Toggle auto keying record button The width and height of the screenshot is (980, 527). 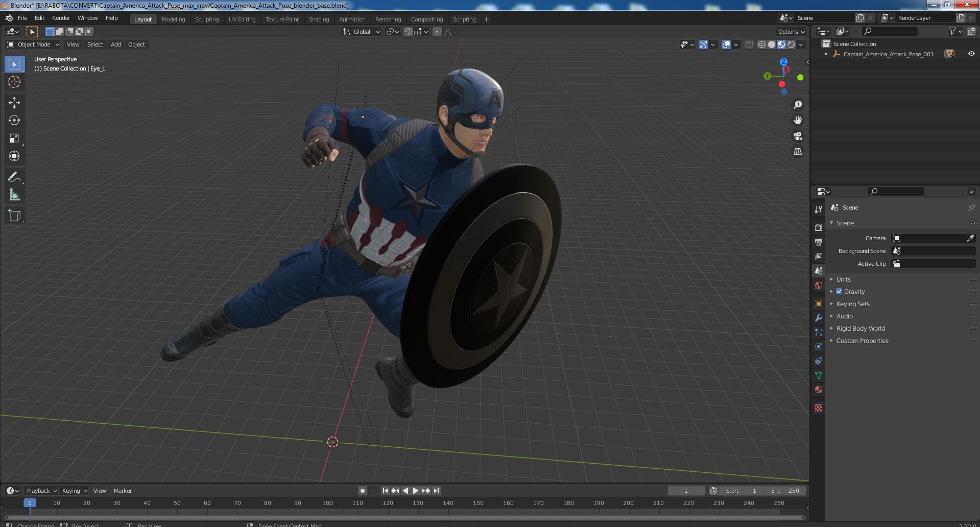click(362, 491)
